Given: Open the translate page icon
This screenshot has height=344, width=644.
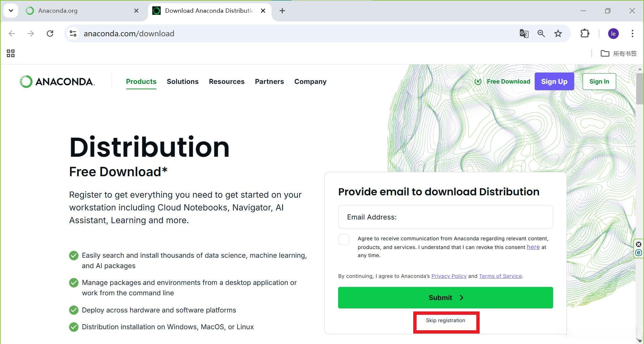Looking at the screenshot, I should (x=524, y=34).
